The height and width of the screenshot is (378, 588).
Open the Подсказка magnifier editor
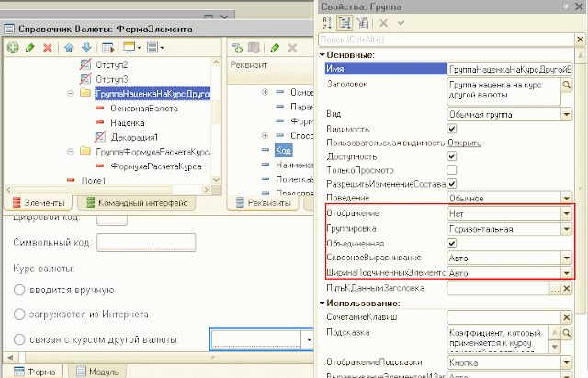click(567, 333)
